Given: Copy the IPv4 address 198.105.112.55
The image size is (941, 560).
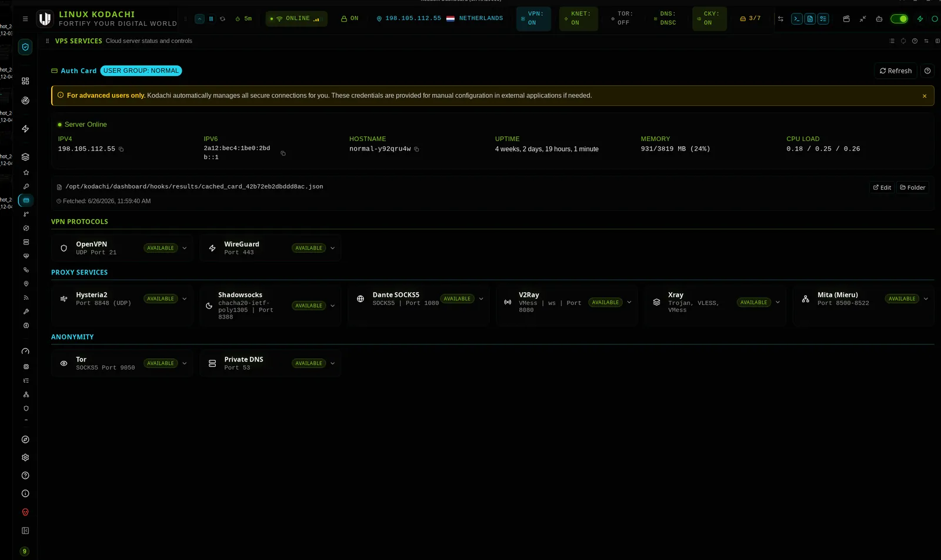Looking at the screenshot, I should coord(121,149).
